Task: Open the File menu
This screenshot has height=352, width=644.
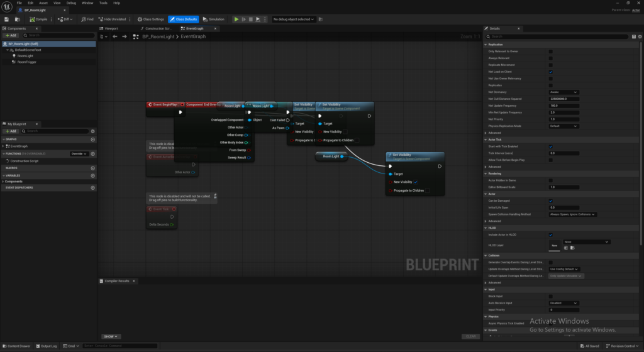Action: pos(19,3)
